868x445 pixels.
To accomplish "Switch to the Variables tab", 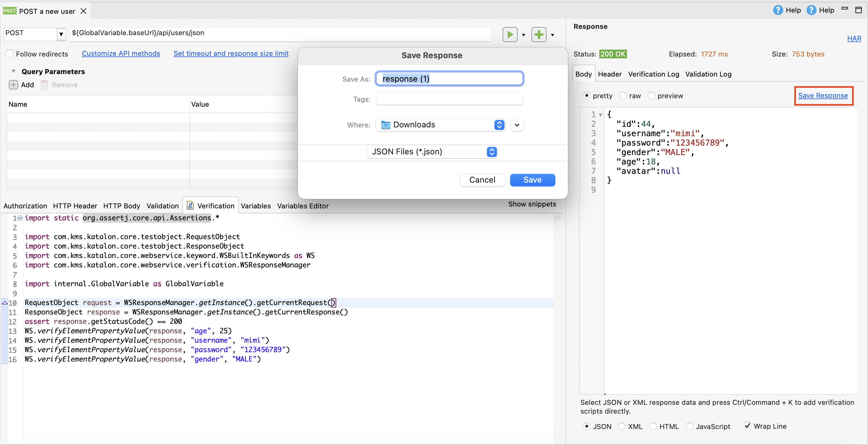I will (x=256, y=206).
